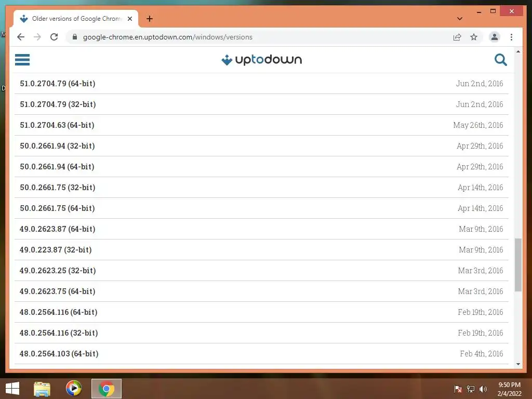
Task: Choose version 49.0.223.87 (32-bit)
Action: pos(261,250)
